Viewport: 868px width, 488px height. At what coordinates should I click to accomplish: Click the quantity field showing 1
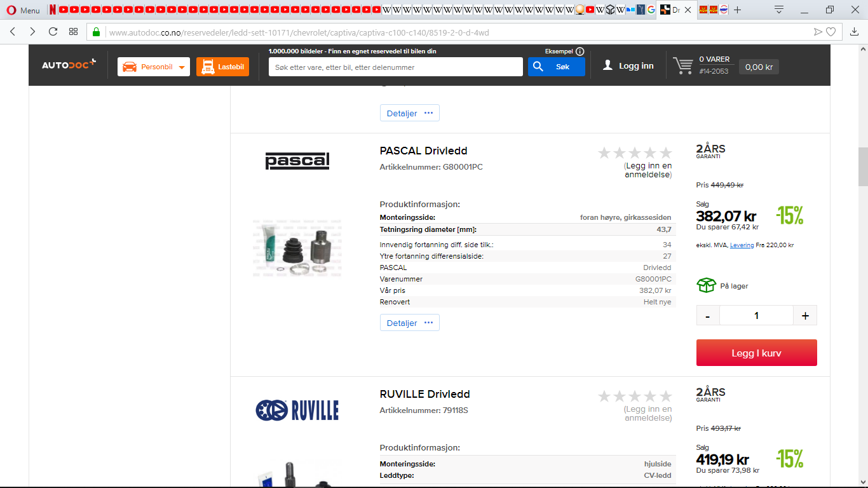[756, 315]
